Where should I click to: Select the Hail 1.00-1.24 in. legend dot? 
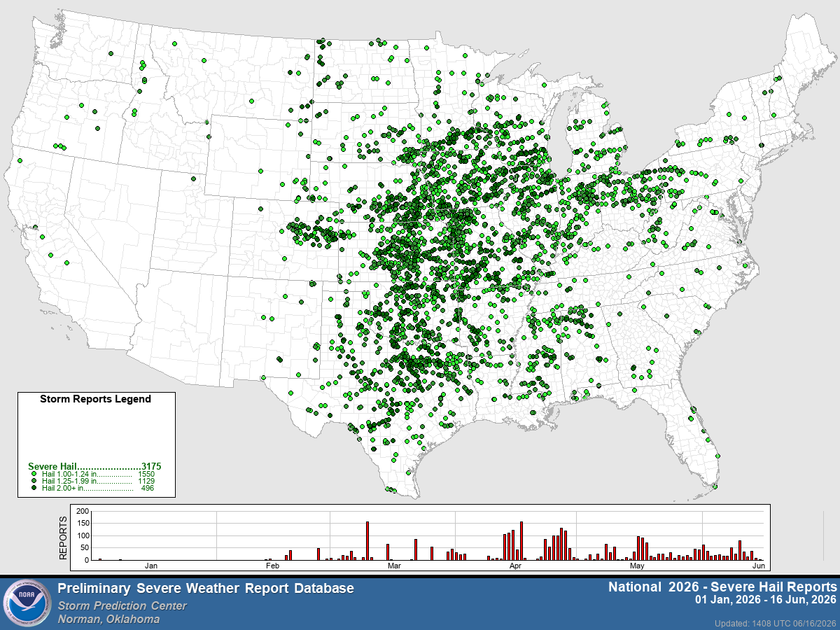pyautogui.click(x=35, y=475)
